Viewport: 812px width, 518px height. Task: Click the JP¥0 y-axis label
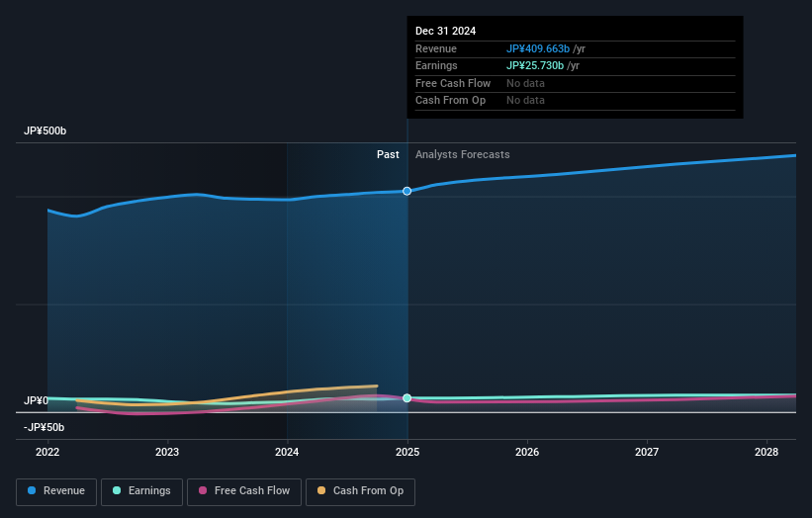36,401
